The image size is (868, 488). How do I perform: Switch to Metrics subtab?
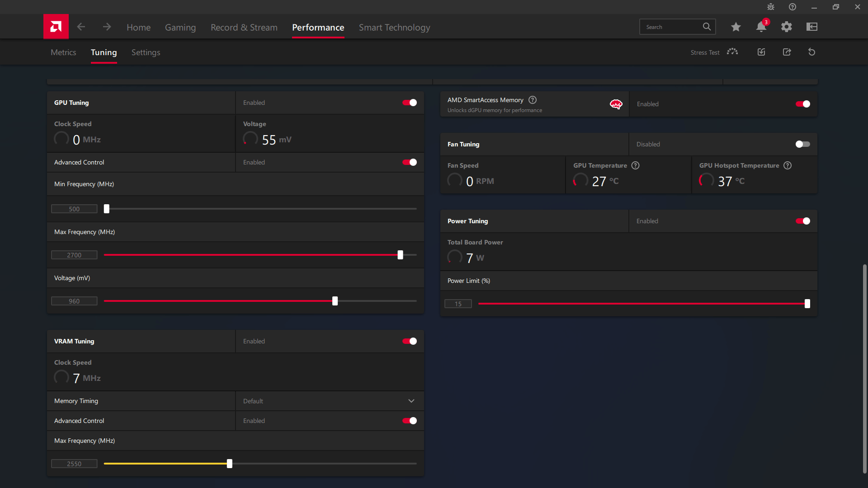coord(63,52)
